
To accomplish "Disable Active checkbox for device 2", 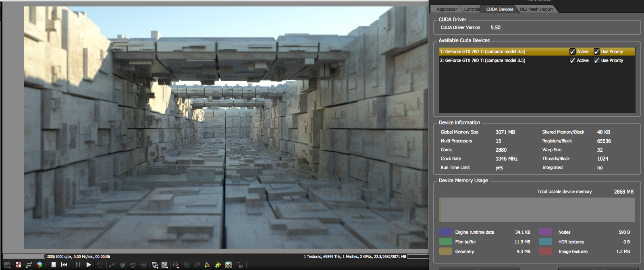I will click(572, 60).
